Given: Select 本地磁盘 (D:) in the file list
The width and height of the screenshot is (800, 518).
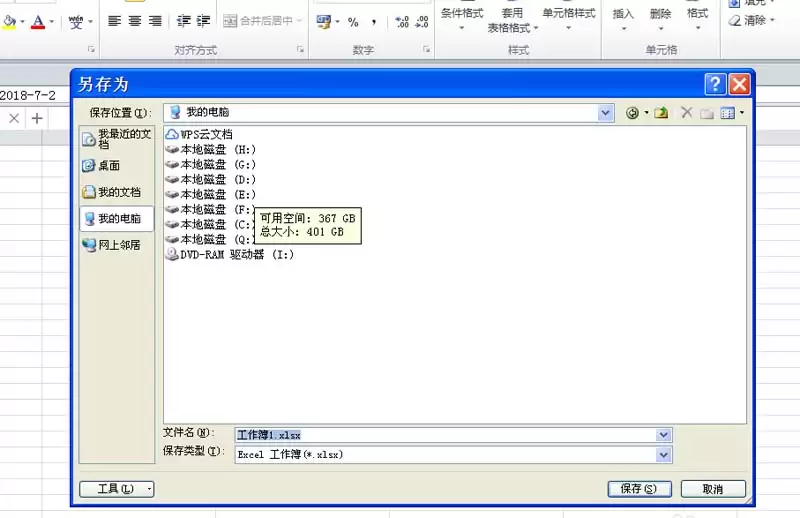Looking at the screenshot, I should click(x=211, y=180).
